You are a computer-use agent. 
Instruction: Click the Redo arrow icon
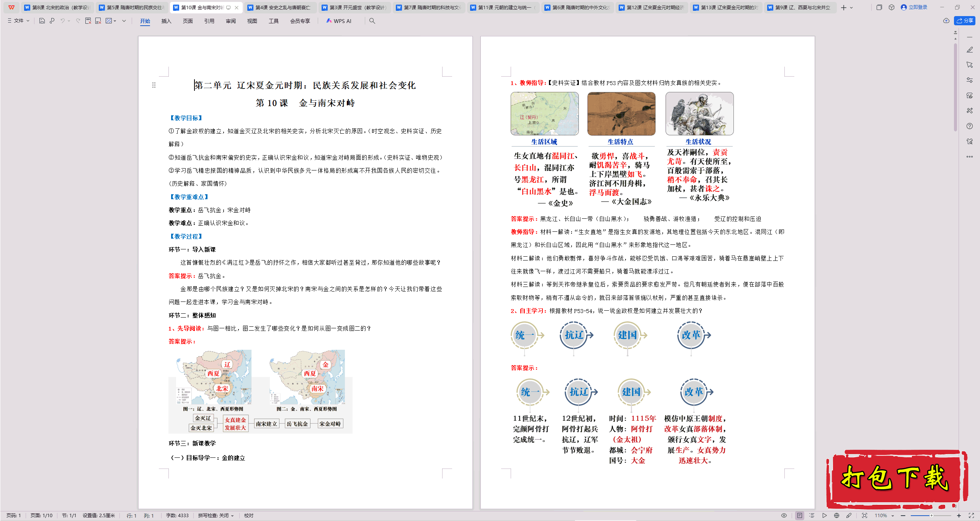point(78,21)
